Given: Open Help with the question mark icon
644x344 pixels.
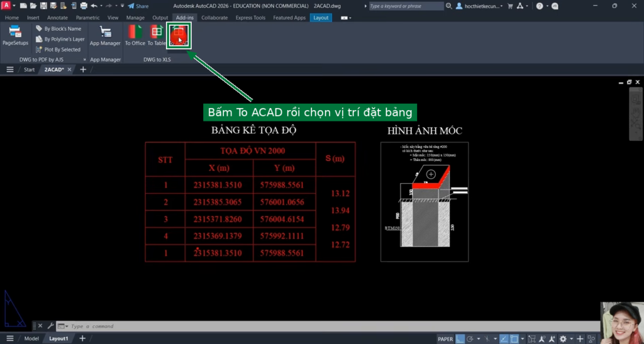Looking at the screenshot, I should click(x=540, y=6).
